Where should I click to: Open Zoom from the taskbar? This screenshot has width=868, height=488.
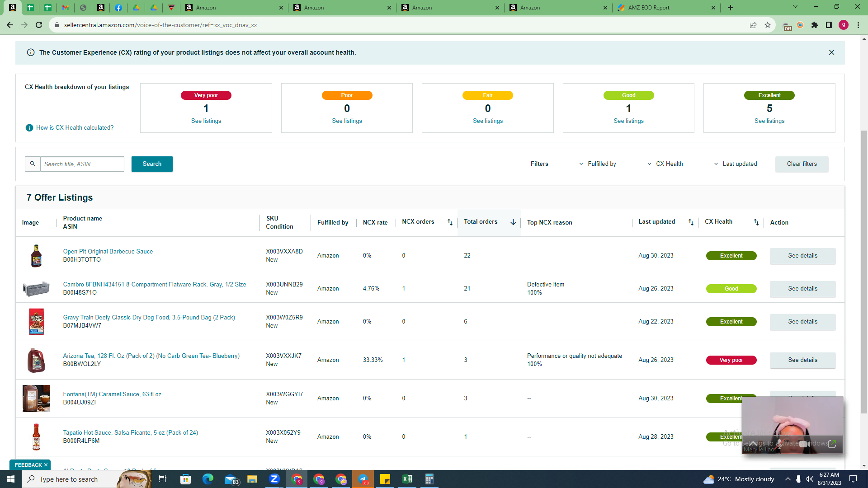(x=274, y=479)
